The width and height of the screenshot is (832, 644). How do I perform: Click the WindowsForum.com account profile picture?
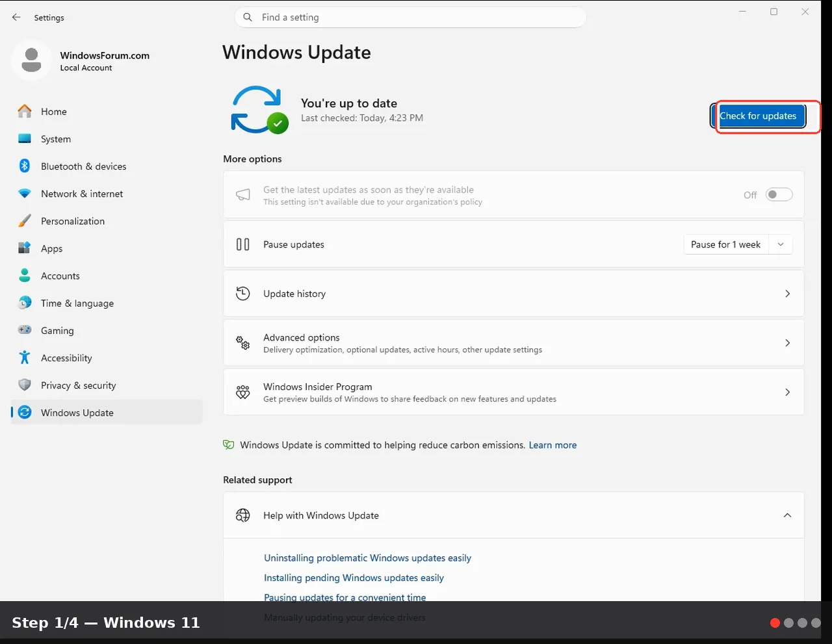pyautogui.click(x=31, y=60)
